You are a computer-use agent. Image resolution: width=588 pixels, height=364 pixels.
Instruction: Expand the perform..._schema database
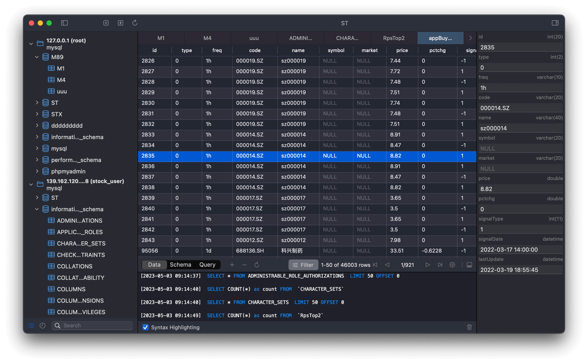click(37, 160)
